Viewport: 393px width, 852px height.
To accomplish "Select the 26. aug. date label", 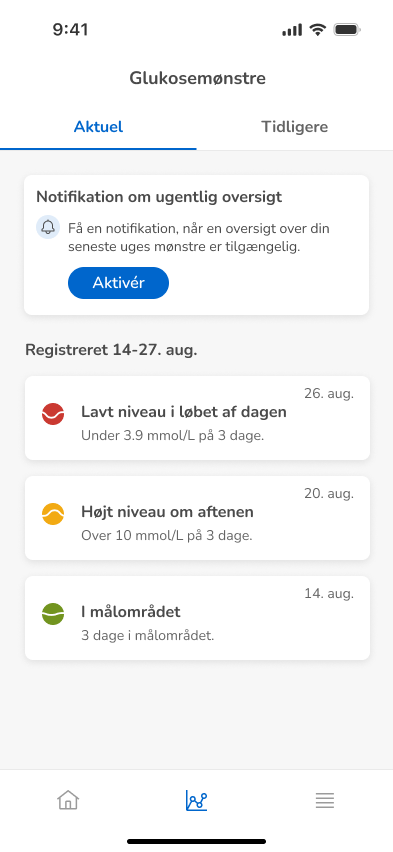I will (329, 394).
